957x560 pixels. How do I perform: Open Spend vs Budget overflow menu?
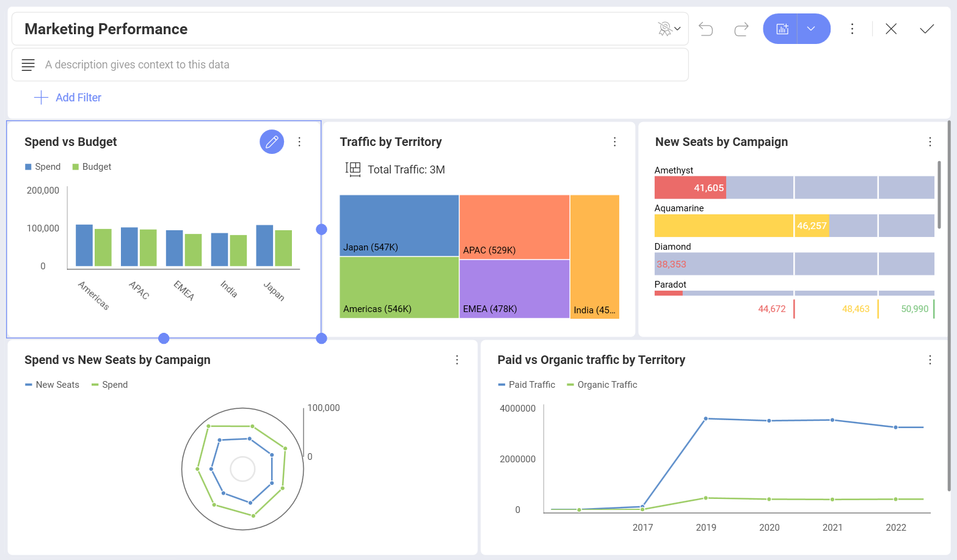pos(299,142)
